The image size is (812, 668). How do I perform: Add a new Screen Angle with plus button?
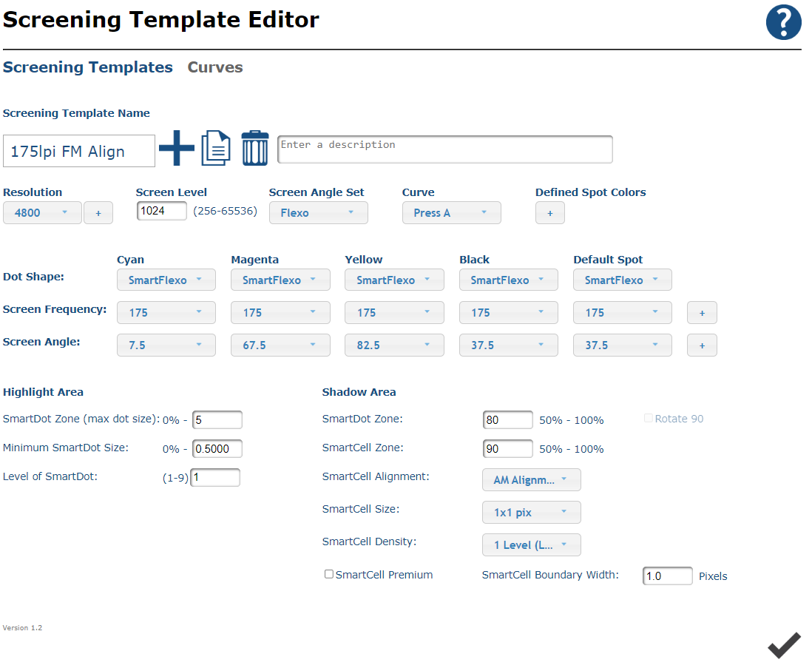pyautogui.click(x=701, y=345)
